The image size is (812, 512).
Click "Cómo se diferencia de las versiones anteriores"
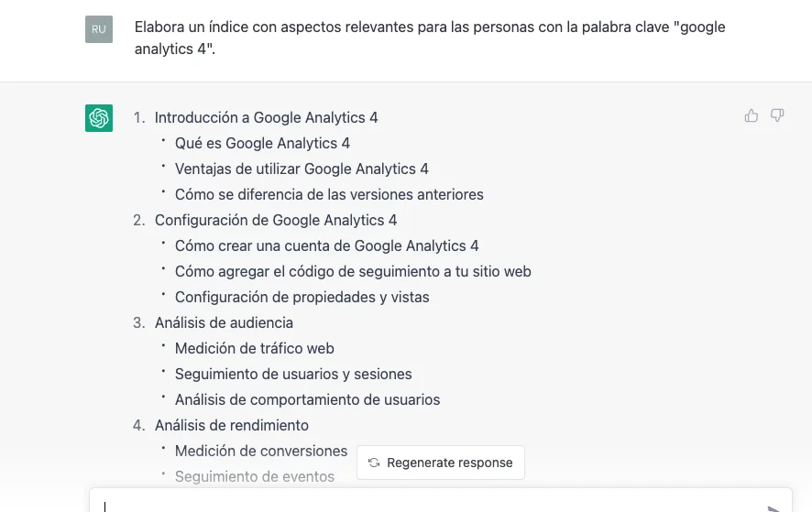(x=329, y=194)
